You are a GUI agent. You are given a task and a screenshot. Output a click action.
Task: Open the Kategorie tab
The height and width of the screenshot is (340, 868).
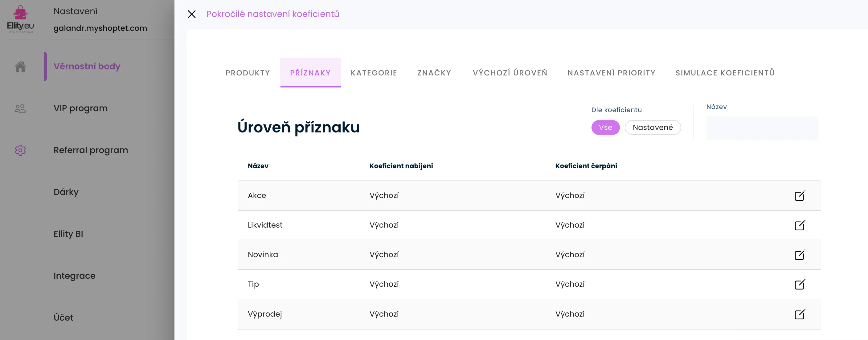tap(374, 73)
